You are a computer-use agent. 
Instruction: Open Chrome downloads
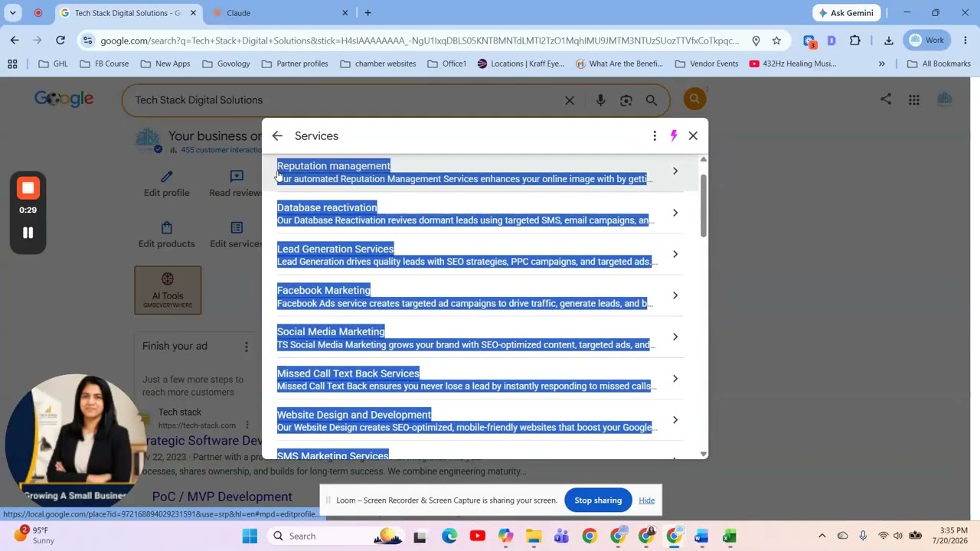click(x=888, y=41)
